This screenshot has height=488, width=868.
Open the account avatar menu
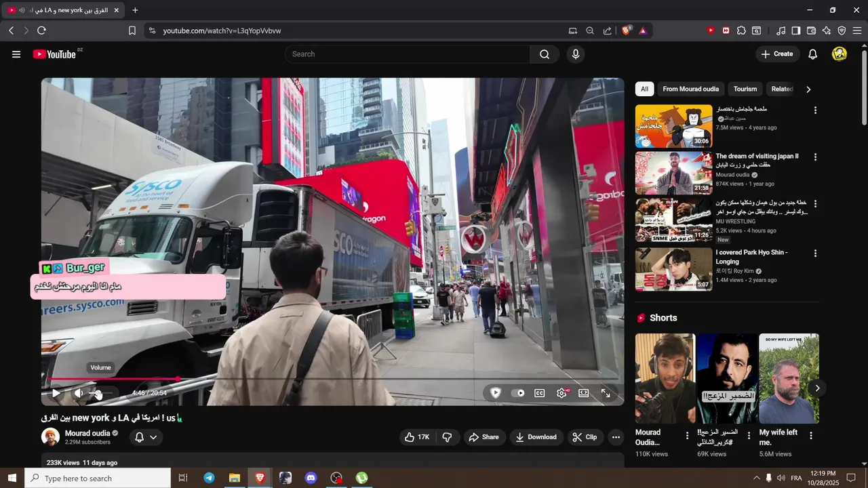click(840, 54)
